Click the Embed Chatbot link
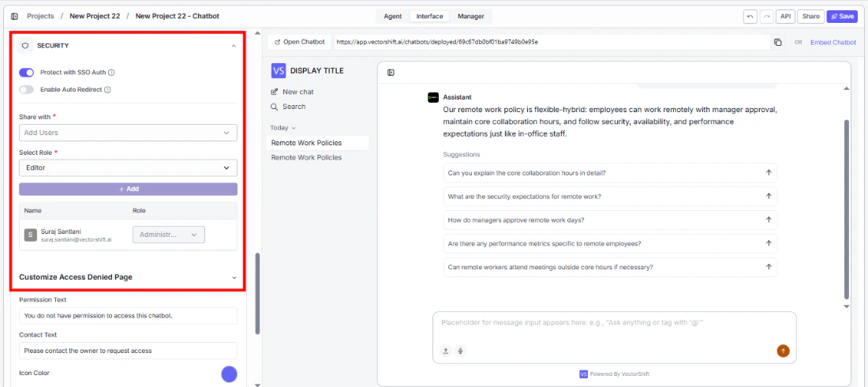This screenshot has height=387, width=868. click(x=833, y=42)
